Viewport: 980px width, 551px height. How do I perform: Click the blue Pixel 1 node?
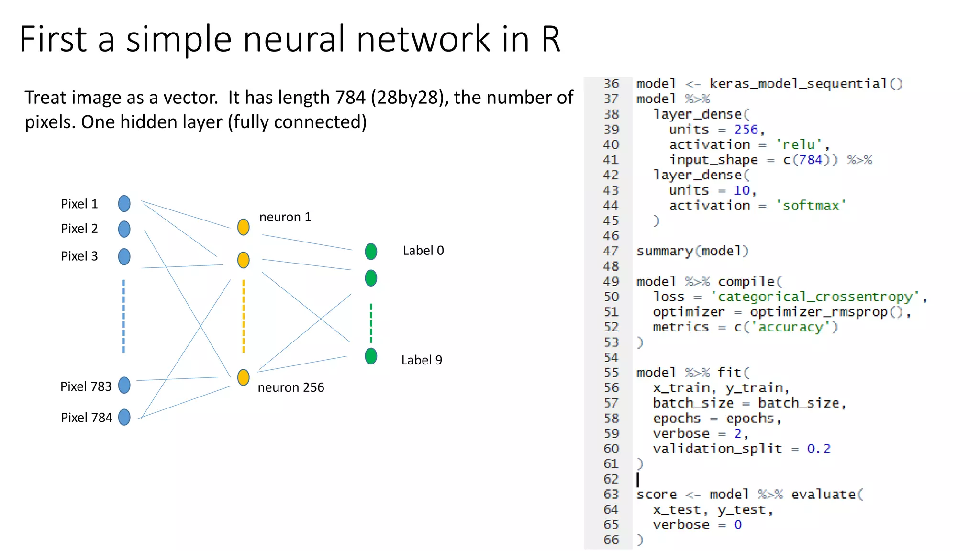click(124, 203)
